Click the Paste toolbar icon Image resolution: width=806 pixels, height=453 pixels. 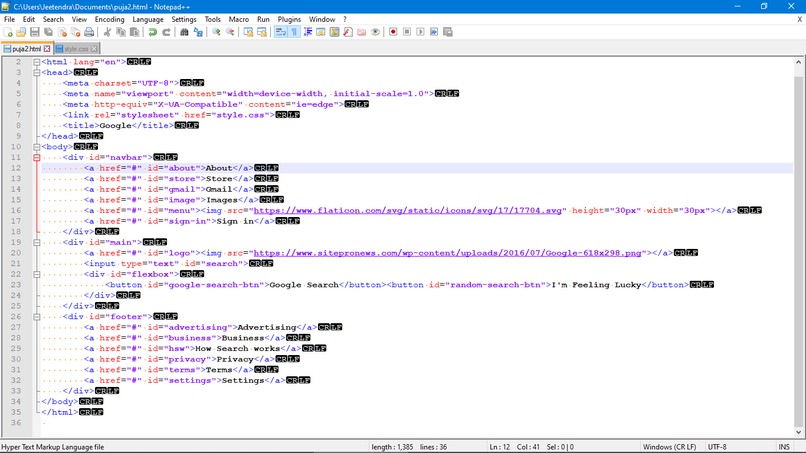pos(134,32)
